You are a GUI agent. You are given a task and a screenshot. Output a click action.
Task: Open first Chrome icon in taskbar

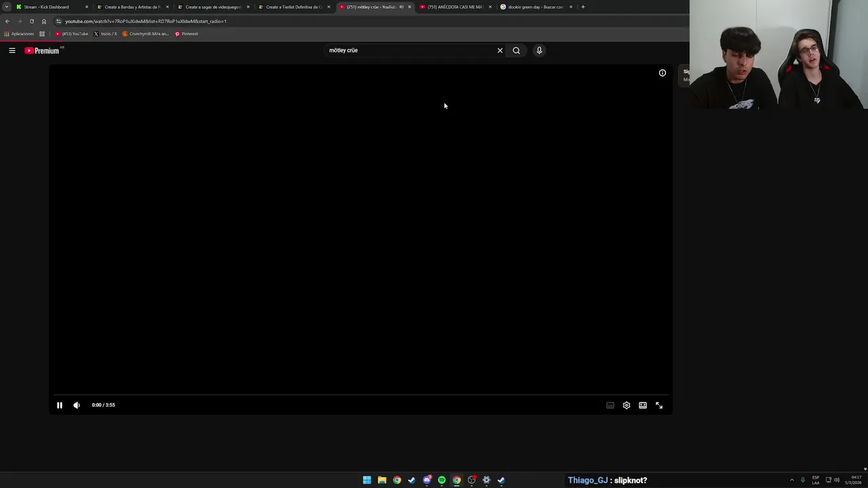(x=397, y=480)
